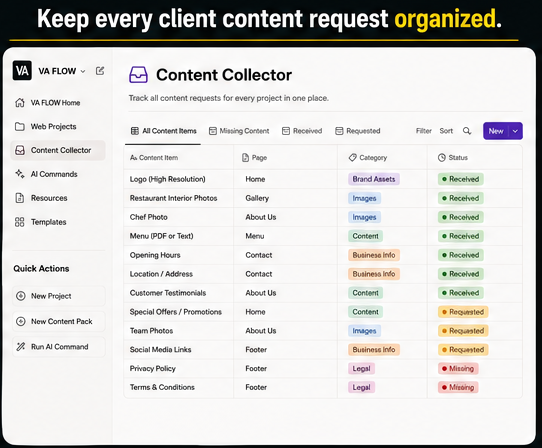
Task: Click the purple New button
Action: click(x=496, y=131)
